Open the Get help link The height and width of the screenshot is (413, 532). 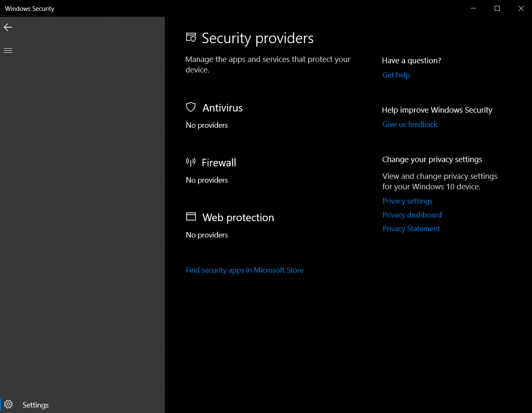(396, 75)
